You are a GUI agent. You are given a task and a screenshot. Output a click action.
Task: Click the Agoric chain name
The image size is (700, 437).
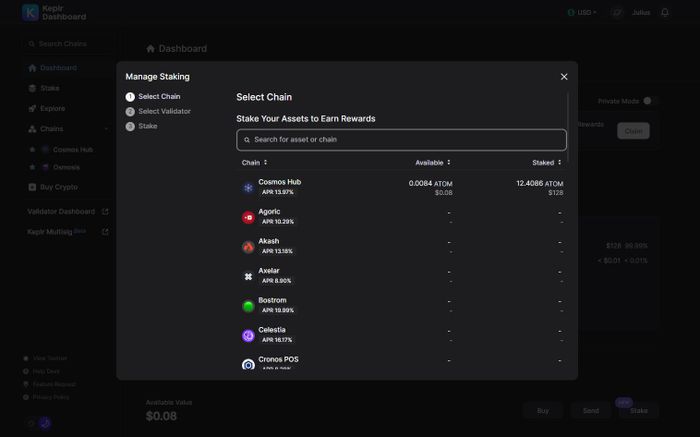(269, 212)
